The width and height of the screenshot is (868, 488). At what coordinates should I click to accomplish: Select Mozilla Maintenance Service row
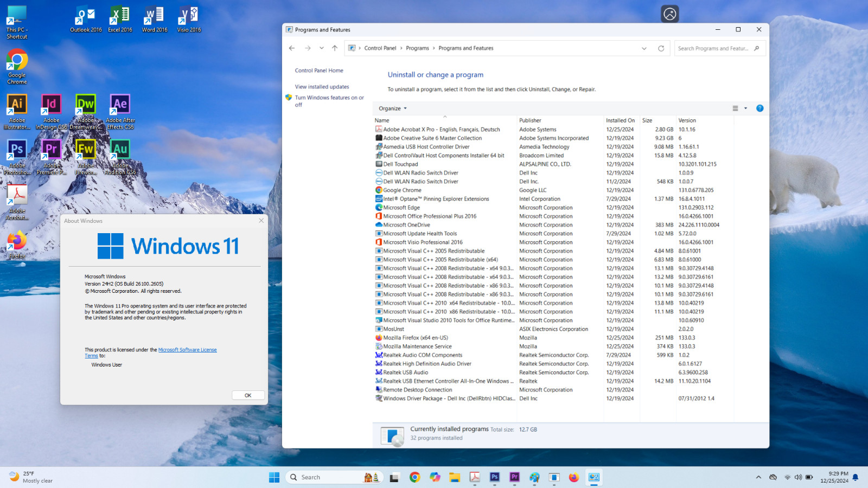[x=553, y=346]
